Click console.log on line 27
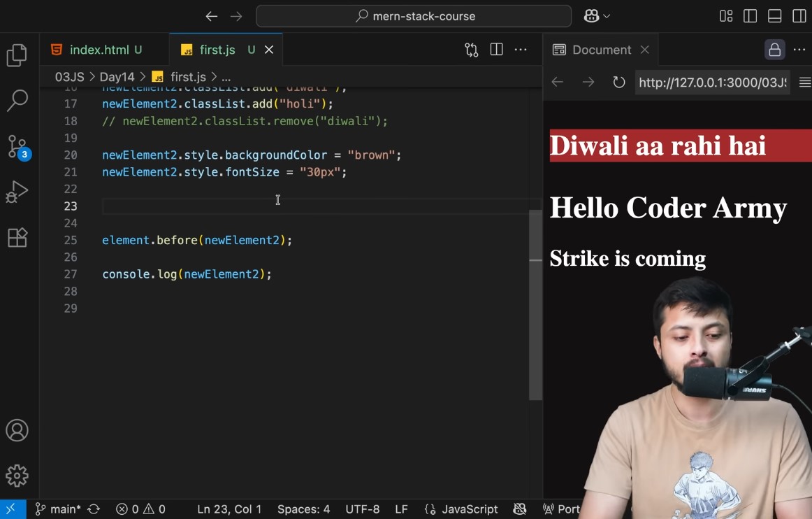 [x=139, y=274]
